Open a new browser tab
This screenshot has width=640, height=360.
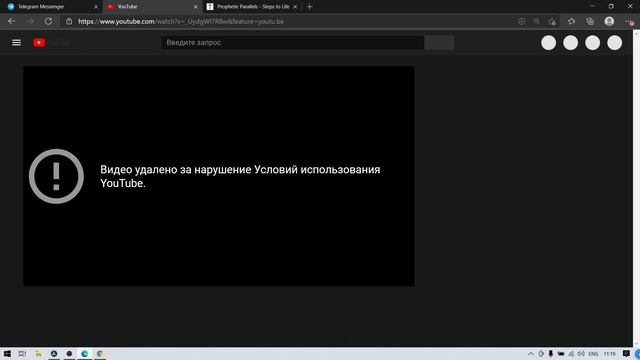point(309,7)
